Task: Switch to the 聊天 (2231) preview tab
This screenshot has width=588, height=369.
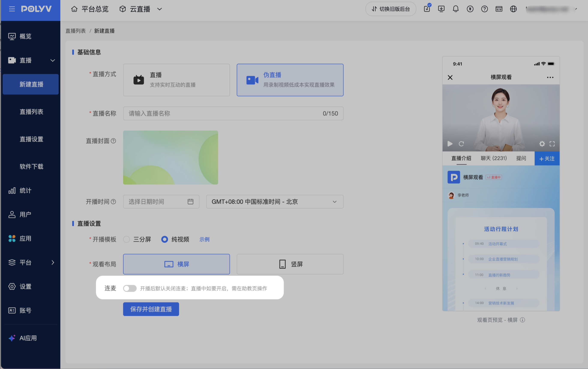Action: (x=493, y=158)
